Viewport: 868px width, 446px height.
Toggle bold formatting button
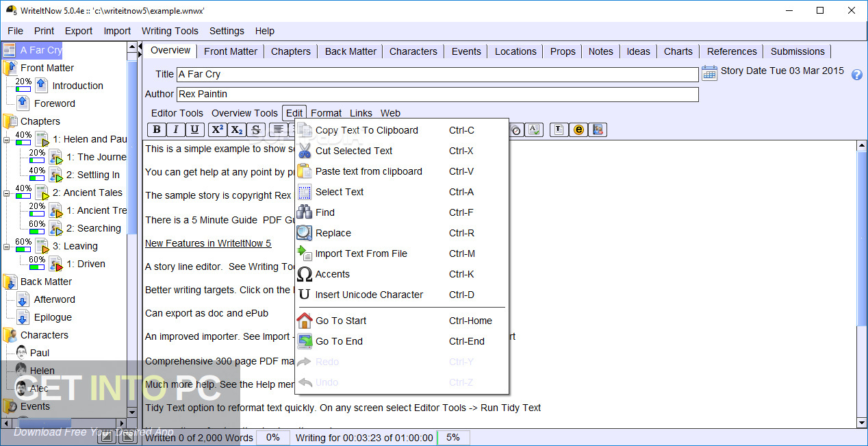tap(157, 129)
